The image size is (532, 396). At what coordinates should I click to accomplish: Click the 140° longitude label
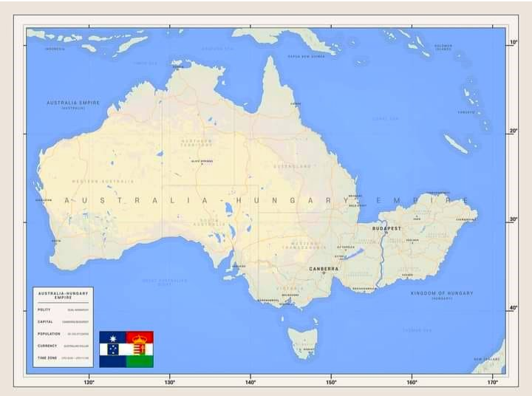click(x=250, y=383)
